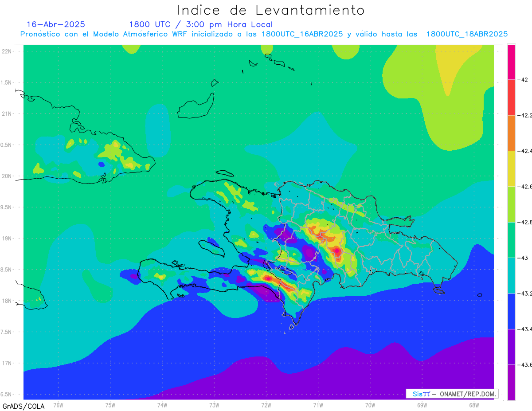Click the '17N' latitude label
This screenshot has width=532, height=411.
coord(8,363)
